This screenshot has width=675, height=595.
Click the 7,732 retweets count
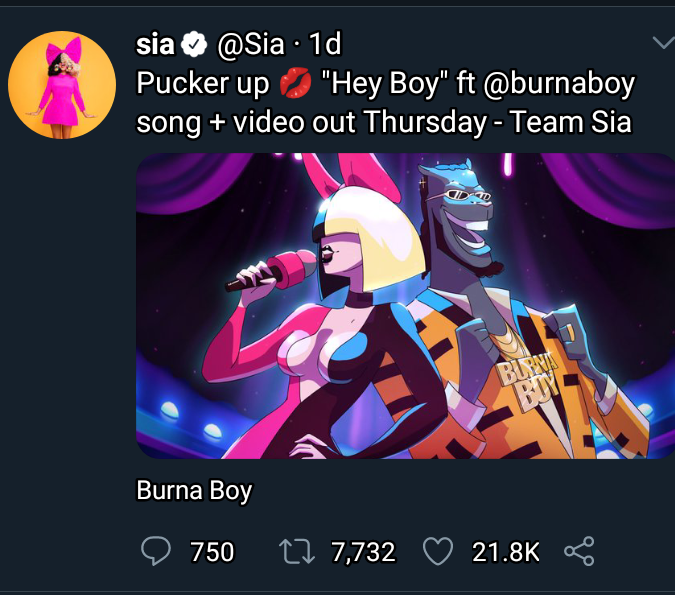click(363, 551)
